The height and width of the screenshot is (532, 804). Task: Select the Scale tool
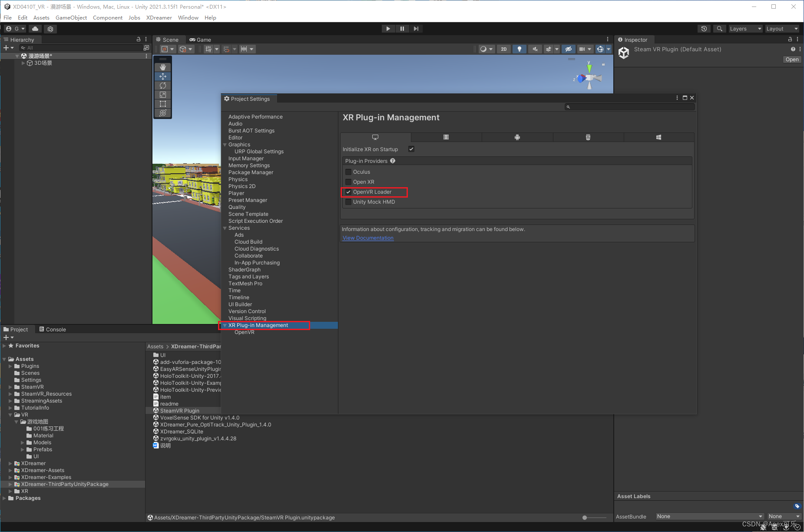click(x=163, y=95)
